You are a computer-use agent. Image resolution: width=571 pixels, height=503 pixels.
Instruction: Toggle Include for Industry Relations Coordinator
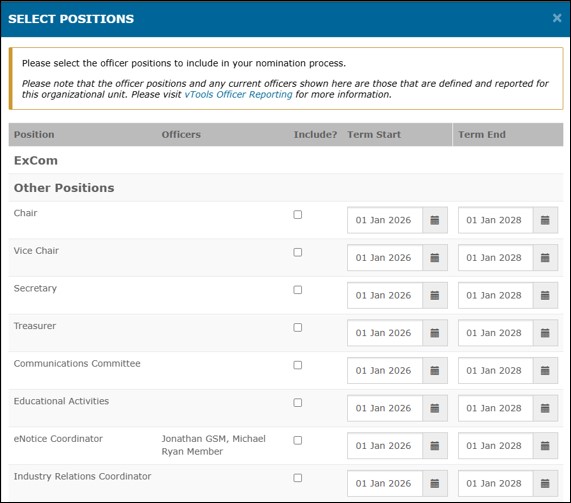[x=298, y=478]
